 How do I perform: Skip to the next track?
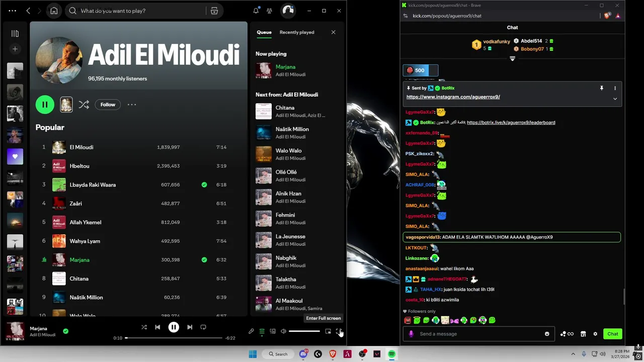pos(190,327)
